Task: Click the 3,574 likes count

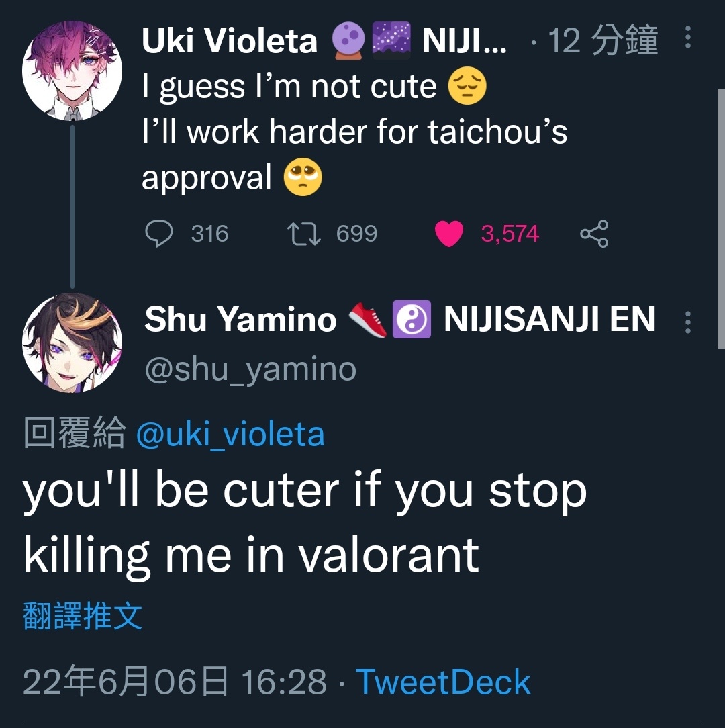Action: click(510, 234)
